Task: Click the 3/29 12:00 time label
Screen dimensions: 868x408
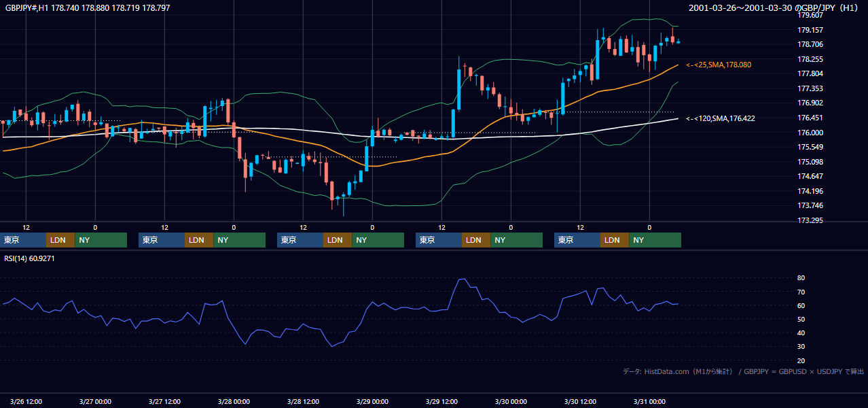Action: [441, 402]
